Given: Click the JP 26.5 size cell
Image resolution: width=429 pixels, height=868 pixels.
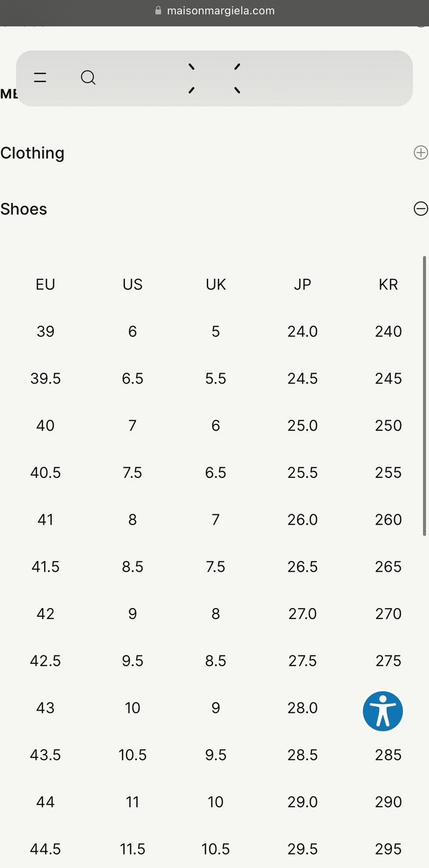Looking at the screenshot, I should click(x=302, y=566).
